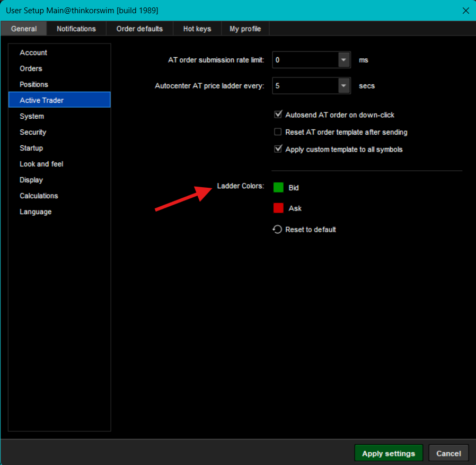
Task: Show the My profile tab
Action: (245, 29)
